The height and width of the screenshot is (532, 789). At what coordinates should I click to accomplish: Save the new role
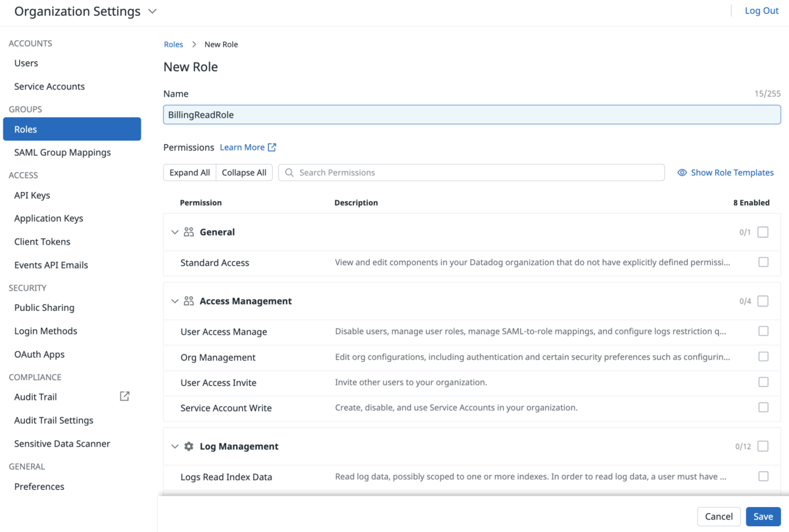763,517
